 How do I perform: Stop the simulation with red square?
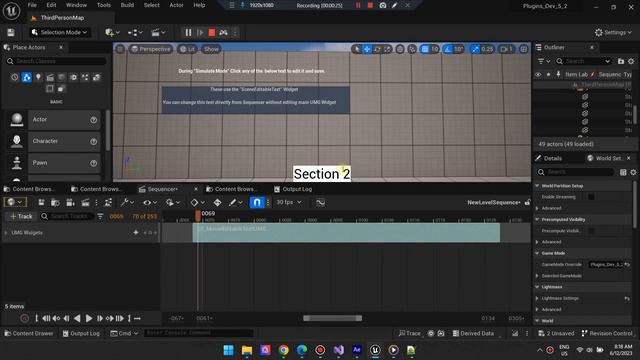coord(211,32)
